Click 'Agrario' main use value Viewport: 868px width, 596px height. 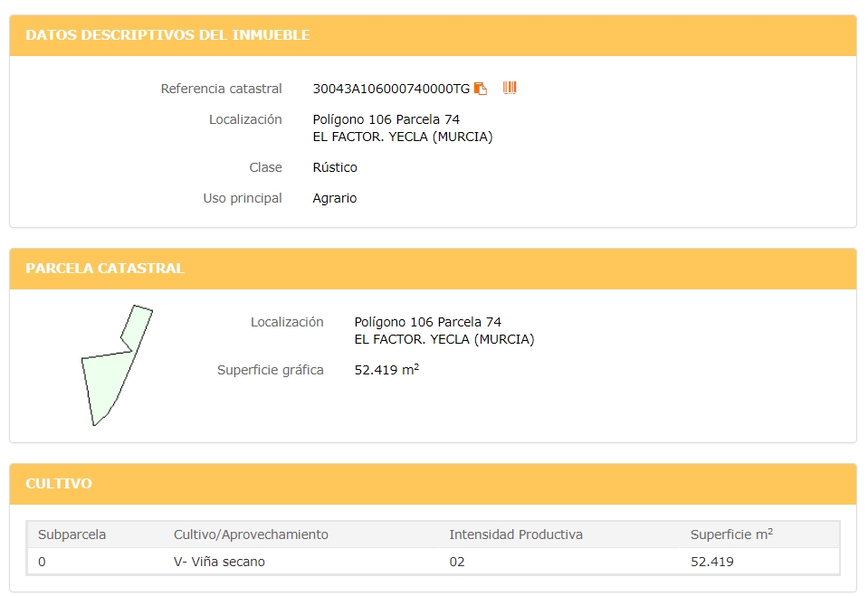(334, 198)
